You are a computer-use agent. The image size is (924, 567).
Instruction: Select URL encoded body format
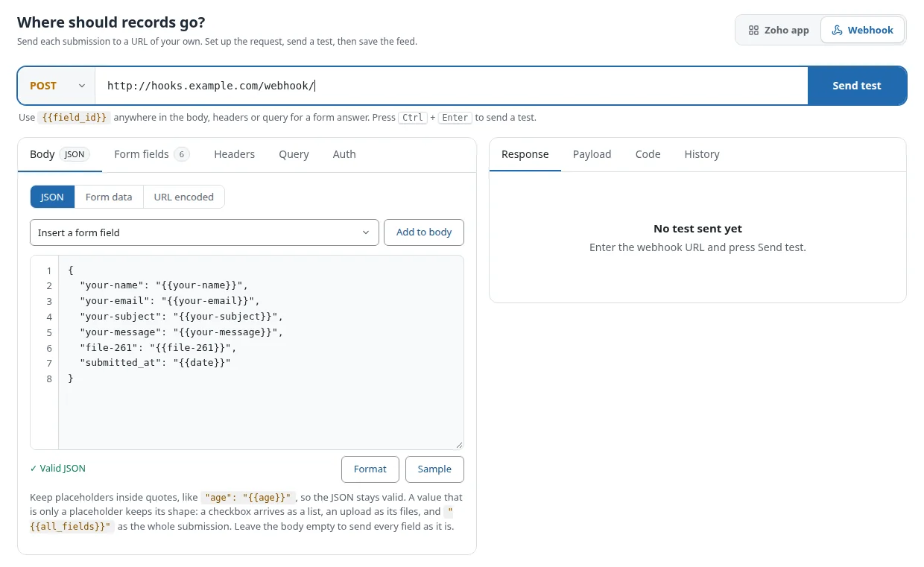(183, 197)
